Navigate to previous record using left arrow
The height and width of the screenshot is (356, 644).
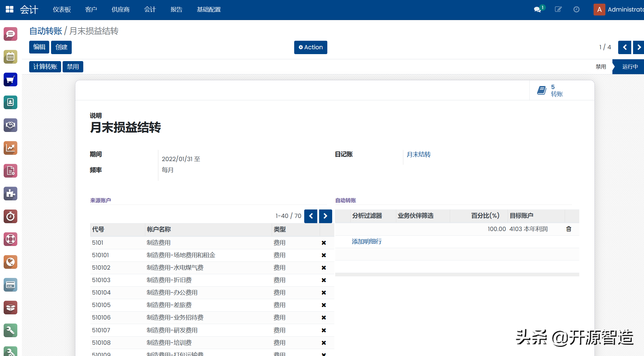pos(624,47)
